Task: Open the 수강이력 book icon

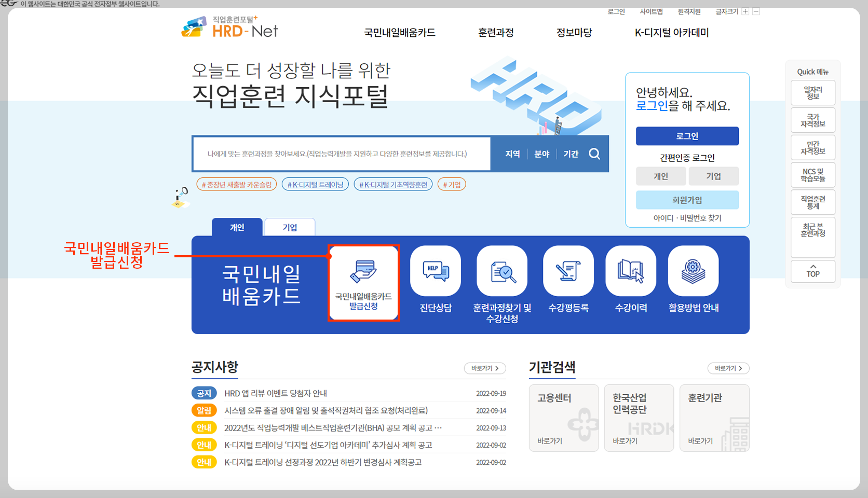Action: click(631, 271)
